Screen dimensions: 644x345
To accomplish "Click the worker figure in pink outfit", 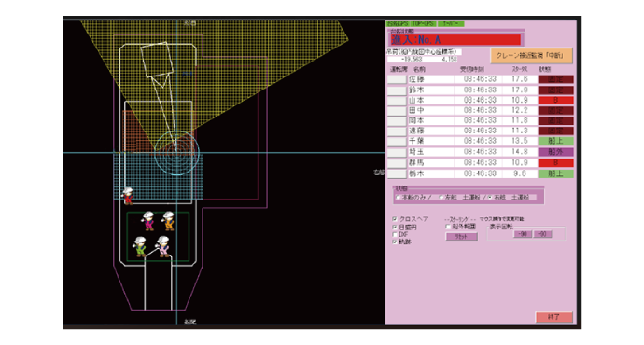I will pyautogui.click(x=163, y=246).
